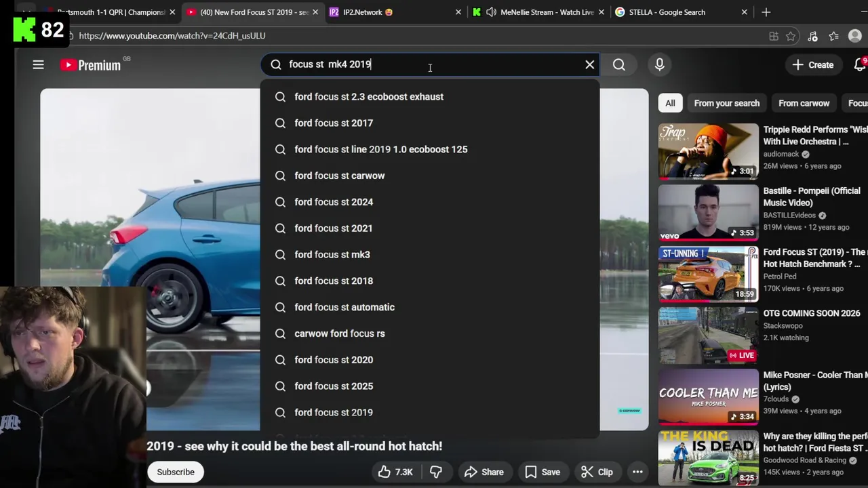Clear the search text with the X icon
The image size is (868, 488).
coord(590,64)
